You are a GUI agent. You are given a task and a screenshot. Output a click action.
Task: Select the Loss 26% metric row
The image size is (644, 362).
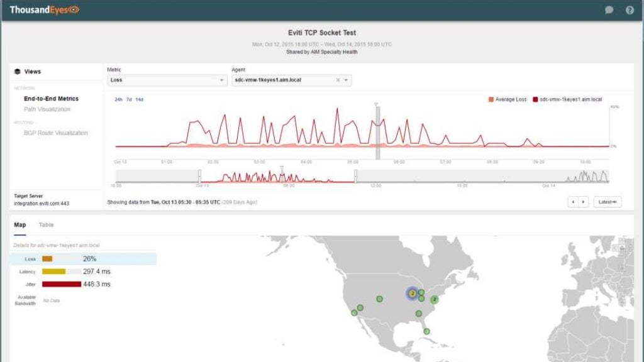pyautogui.click(x=84, y=259)
